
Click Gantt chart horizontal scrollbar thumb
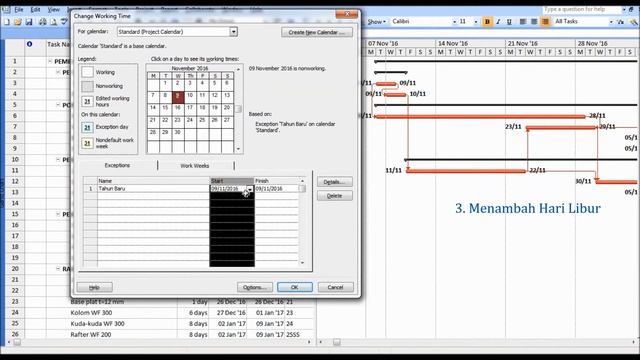point(336,342)
